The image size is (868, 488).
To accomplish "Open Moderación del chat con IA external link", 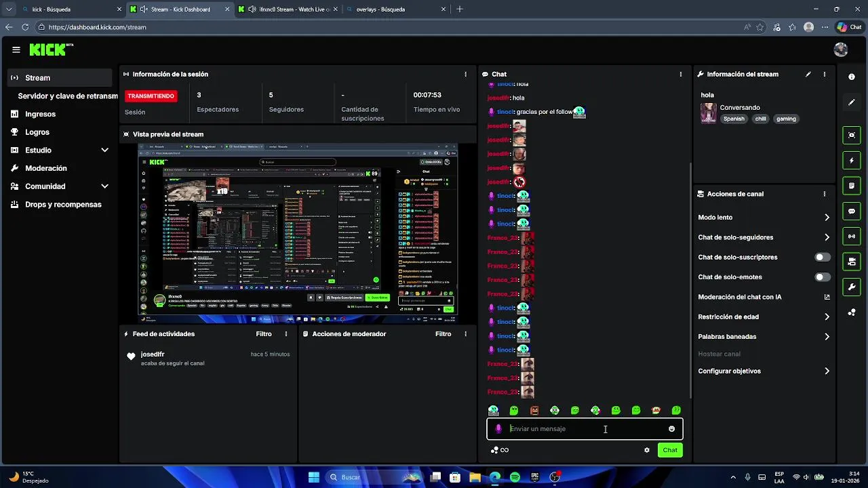I will pyautogui.click(x=827, y=297).
